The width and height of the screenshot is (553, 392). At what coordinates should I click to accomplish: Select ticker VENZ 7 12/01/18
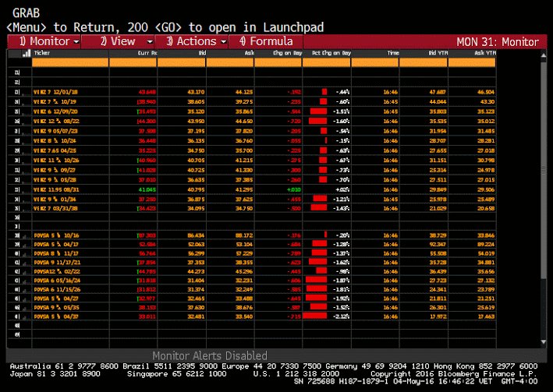55,92
